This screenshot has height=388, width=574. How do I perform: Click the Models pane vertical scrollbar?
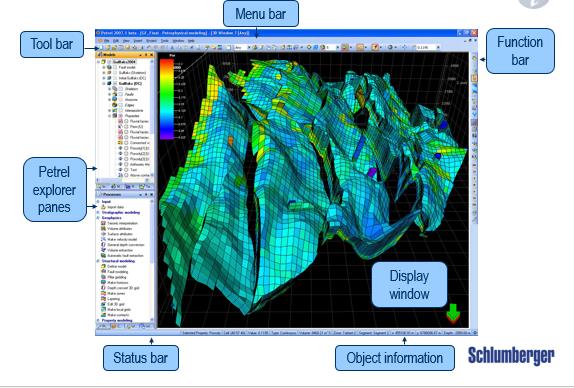click(152, 118)
